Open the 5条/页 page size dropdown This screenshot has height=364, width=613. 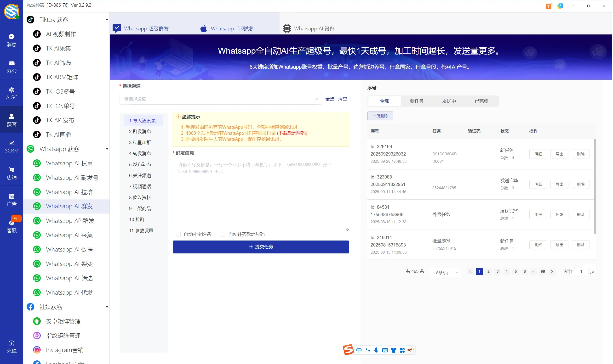pyautogui.click(x=445, y=272)
